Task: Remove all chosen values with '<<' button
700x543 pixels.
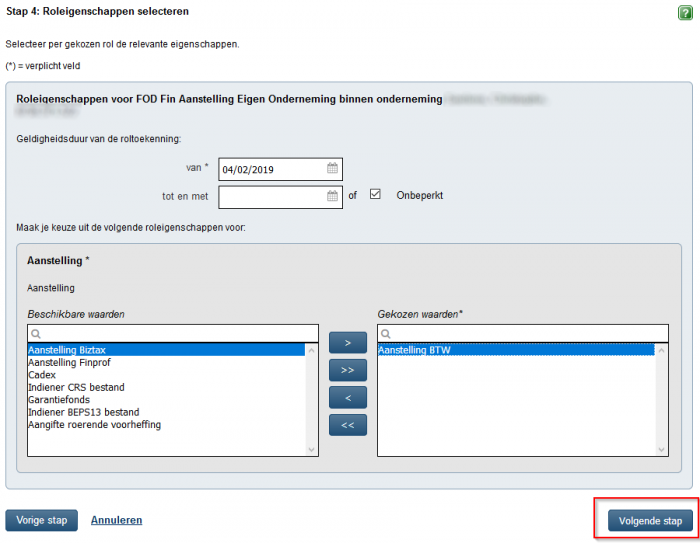Action: (x=347, y=424)
